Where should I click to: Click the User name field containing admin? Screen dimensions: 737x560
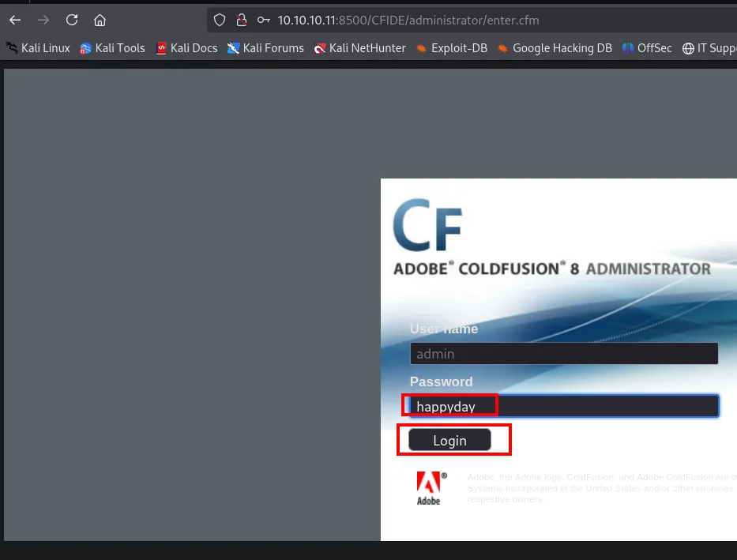pyautogui.click(x=564, y=354)
